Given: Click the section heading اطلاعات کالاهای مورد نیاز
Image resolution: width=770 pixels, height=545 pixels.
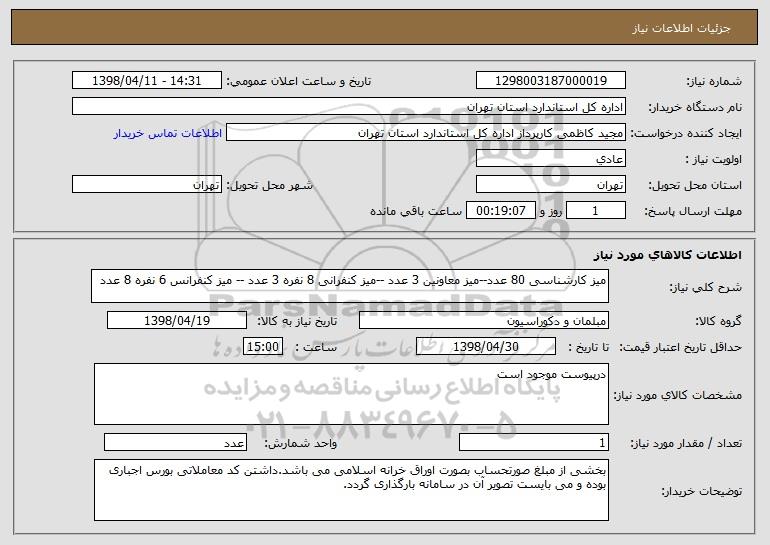Looking at the screenshot, I should coord(667,254).
